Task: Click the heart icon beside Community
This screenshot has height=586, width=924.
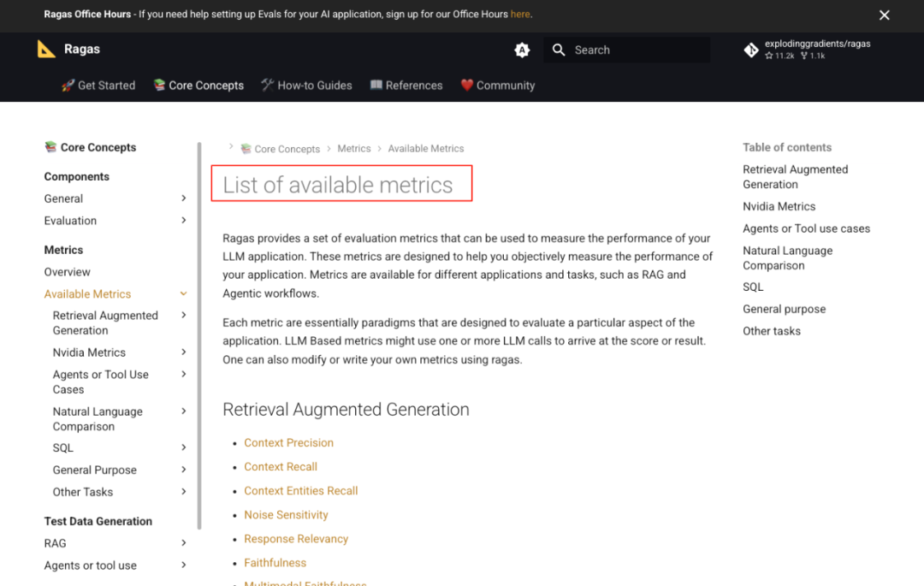Action: (x=467, y=85)
